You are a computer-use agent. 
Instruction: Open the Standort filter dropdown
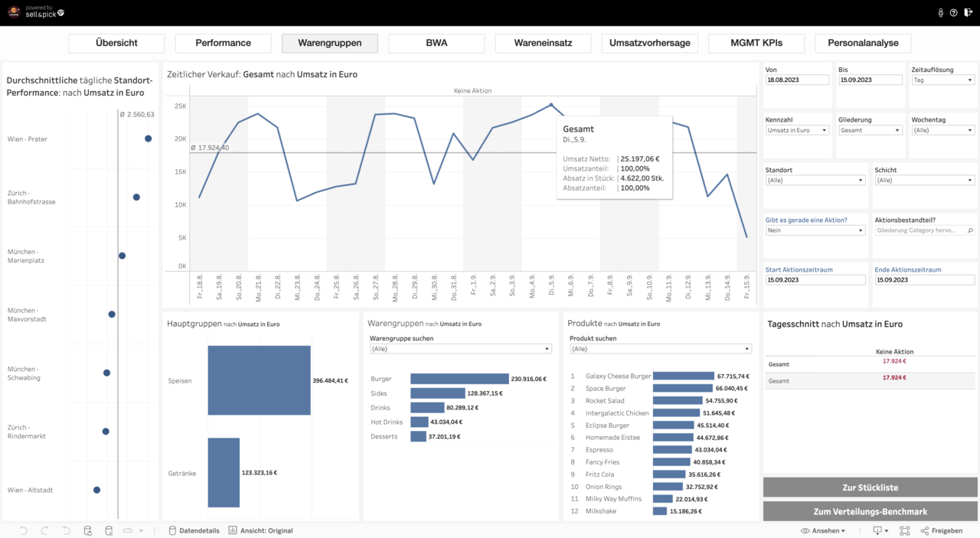click(815, 181)
